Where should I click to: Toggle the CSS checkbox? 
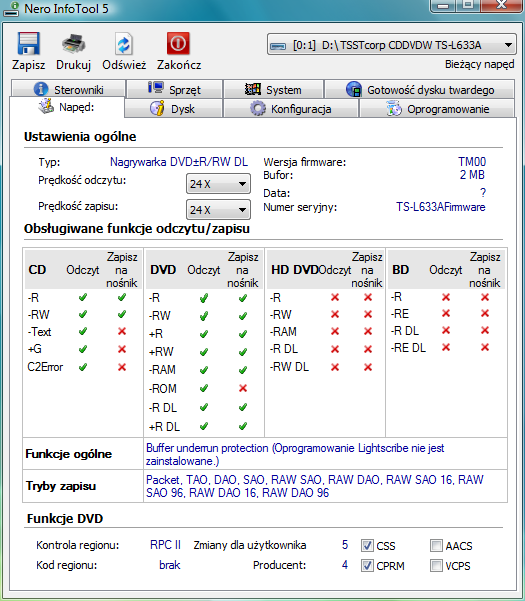(367, 545)
